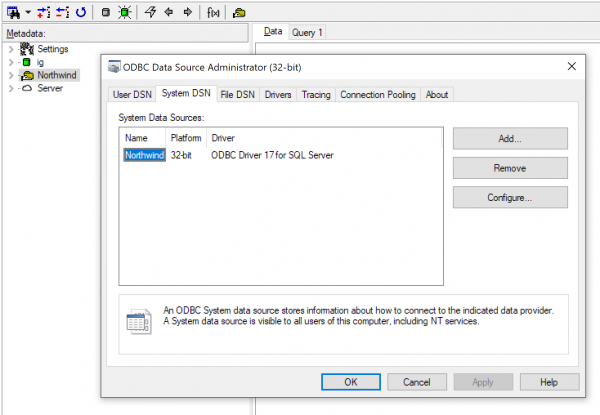Open the Tracing tab
This screenshot has width=600, height=415.
316,94
